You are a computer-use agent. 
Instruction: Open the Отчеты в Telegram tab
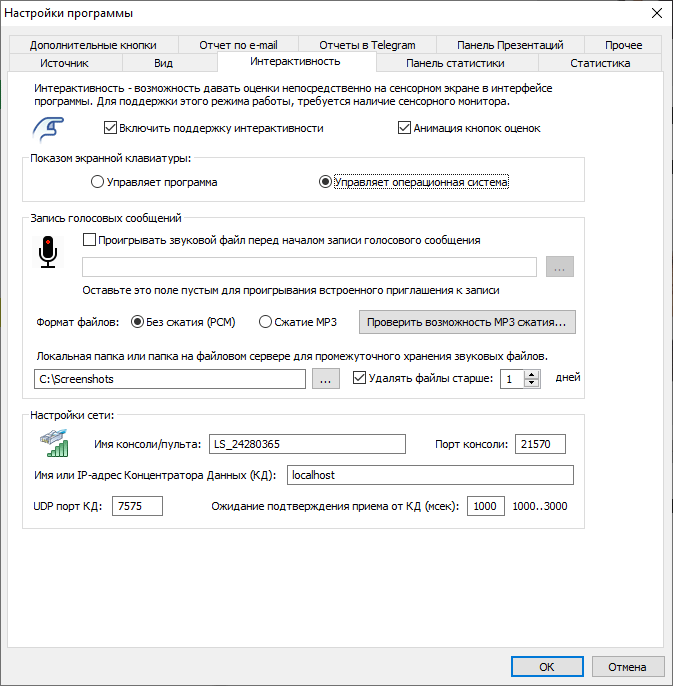(x=367, y=45)
